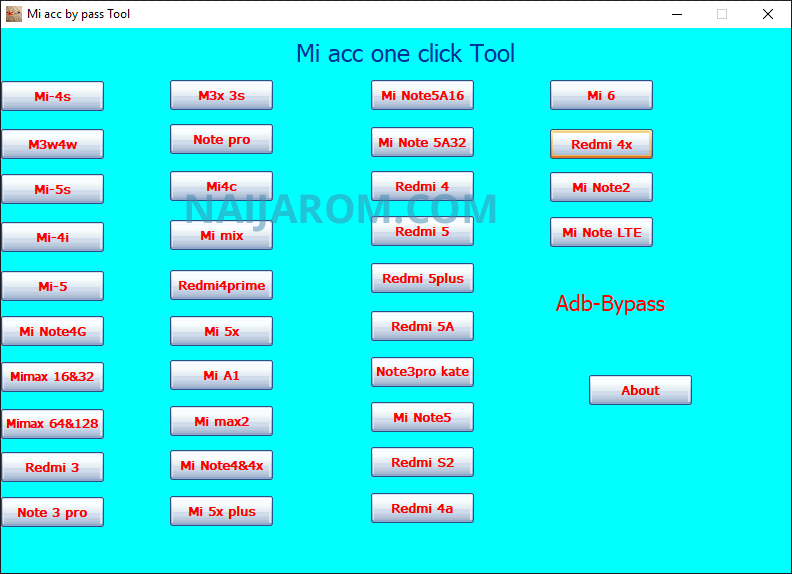Click the Mi-4i button

[x=53, y=237]
